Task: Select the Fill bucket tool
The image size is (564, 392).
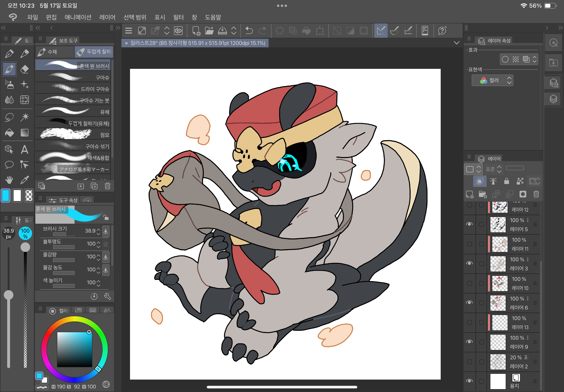Action: 9,133
